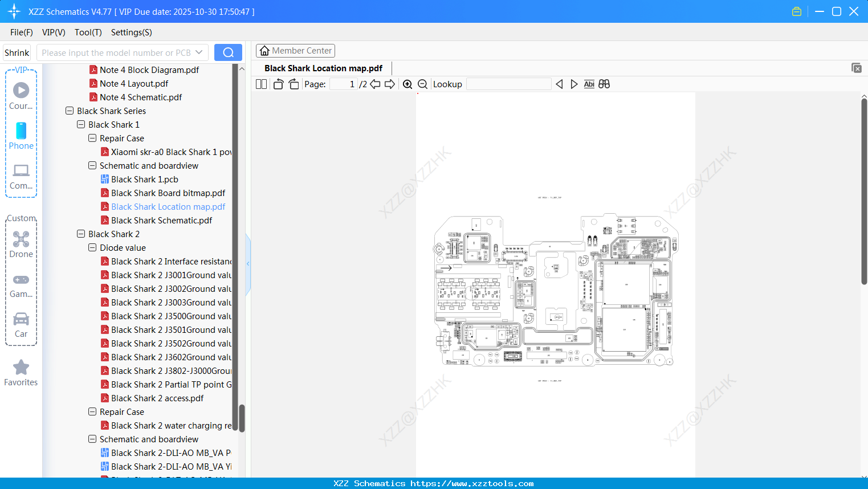868x489 pixels.
Task: Find previous lookup match triangle
Action: pyautogui.click(x=559, y=84)
